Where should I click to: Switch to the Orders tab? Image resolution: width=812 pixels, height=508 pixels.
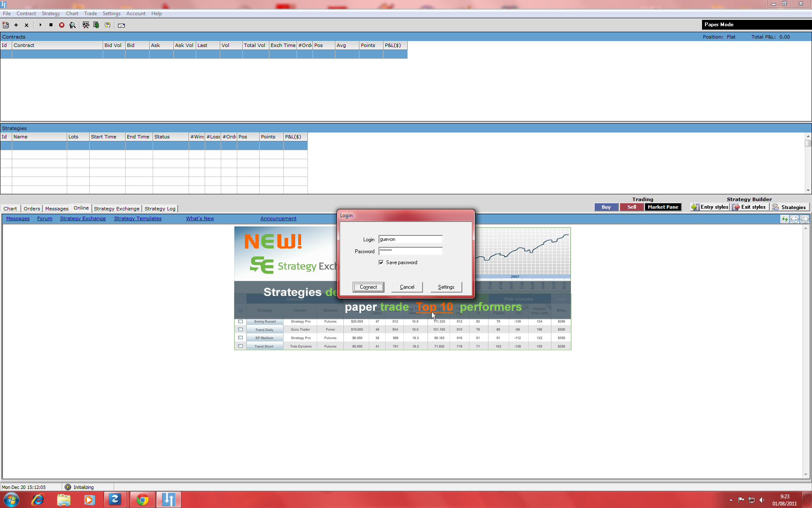32,208
